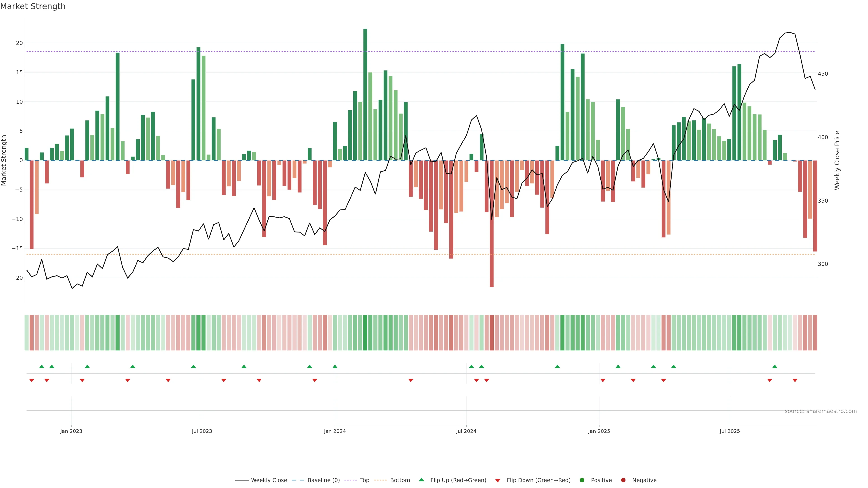
Task: Toggle the Flip Down (Green→Red) legend label
Action: (x=538, y=480)
